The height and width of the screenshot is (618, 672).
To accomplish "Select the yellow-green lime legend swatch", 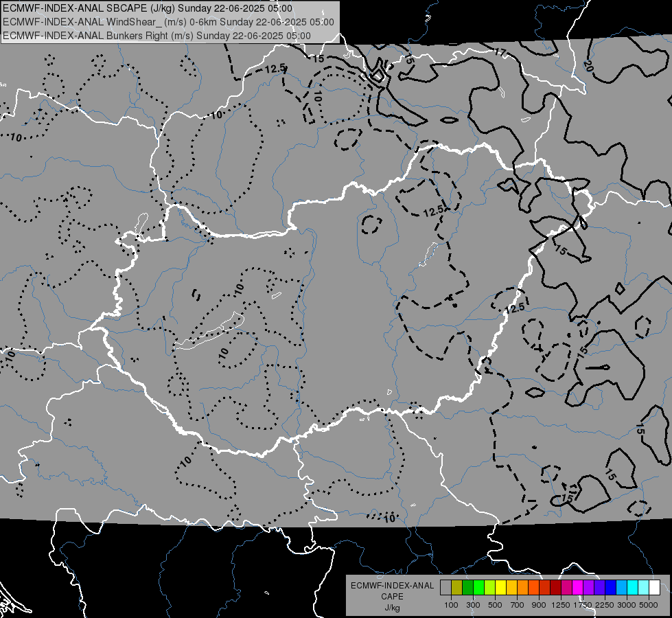I will coord(489,588).
